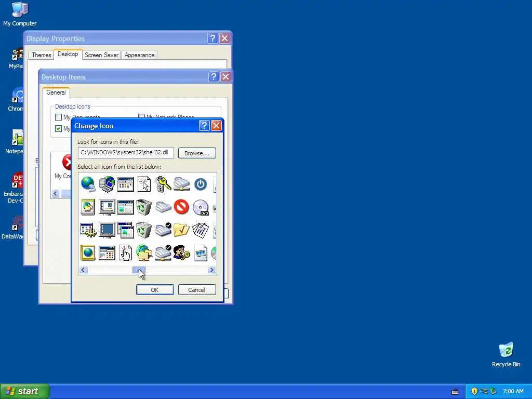Choose the red prohibited circle icon
532x399 pixels.
pos(181,207)
